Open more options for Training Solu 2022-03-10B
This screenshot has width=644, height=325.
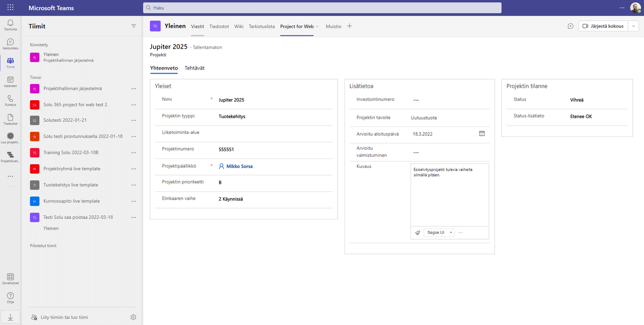tap(134, 153)
